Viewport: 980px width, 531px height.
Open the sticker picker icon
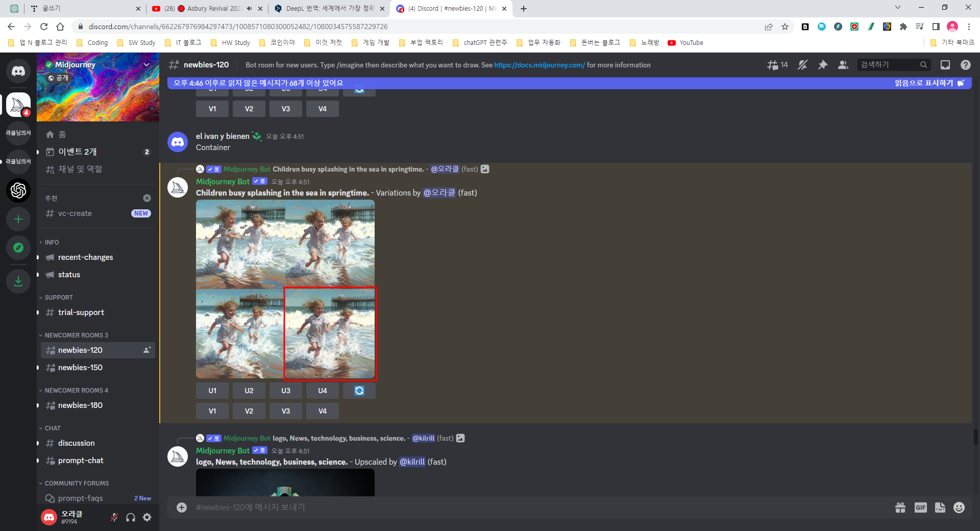point(940,508)
